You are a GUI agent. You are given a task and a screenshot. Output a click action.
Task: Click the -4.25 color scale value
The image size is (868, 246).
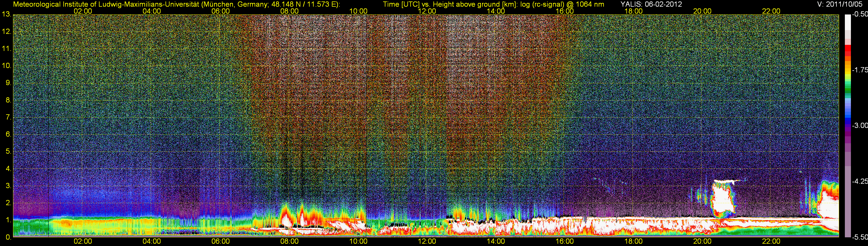860,181
